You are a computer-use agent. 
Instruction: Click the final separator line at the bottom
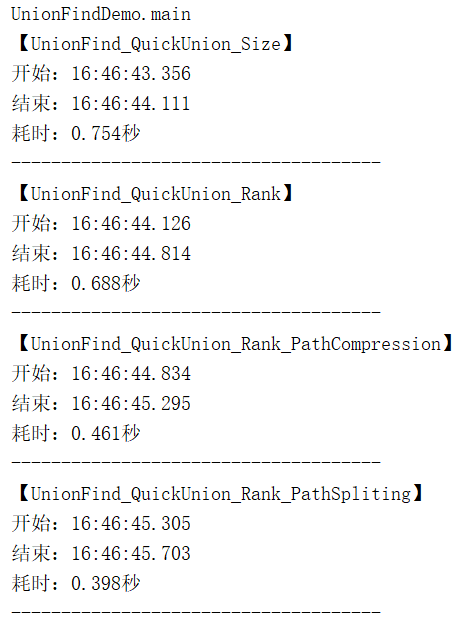tap(196, 612)
